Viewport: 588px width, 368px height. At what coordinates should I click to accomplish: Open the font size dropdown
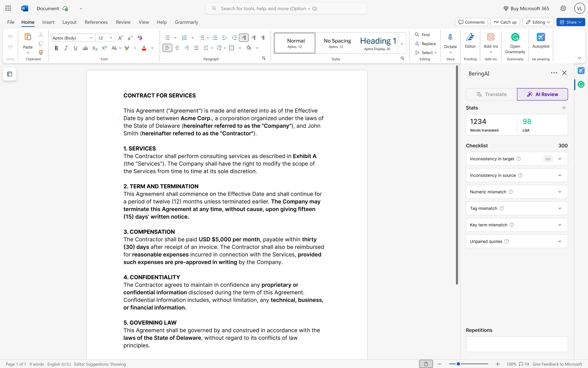click(111, 38)
